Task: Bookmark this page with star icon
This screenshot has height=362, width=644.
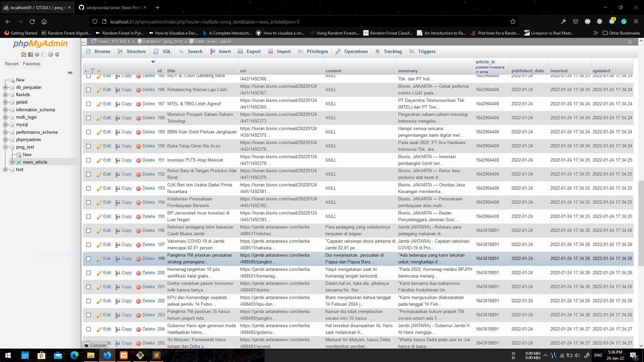Action: click(513, 22)
